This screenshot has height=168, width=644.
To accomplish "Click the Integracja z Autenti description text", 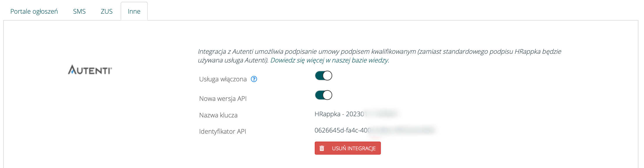I will pyautogui.click(x=379, y=52).
